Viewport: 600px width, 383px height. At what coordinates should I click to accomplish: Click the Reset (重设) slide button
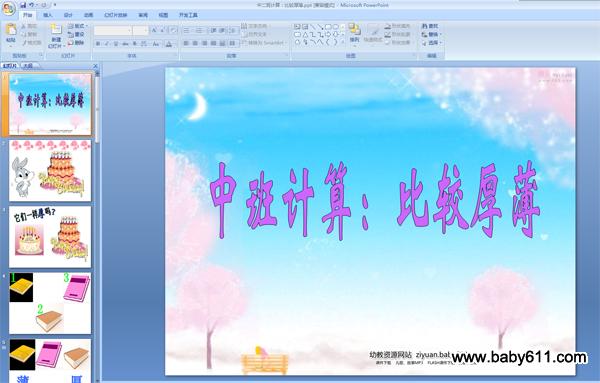click(x=76, y=34)
